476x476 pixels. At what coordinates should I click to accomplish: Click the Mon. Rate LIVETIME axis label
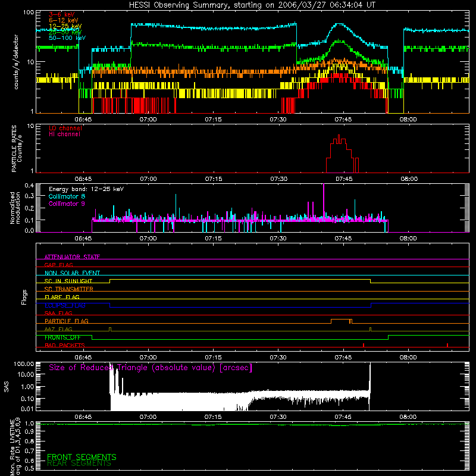click(x=15, y=446)
